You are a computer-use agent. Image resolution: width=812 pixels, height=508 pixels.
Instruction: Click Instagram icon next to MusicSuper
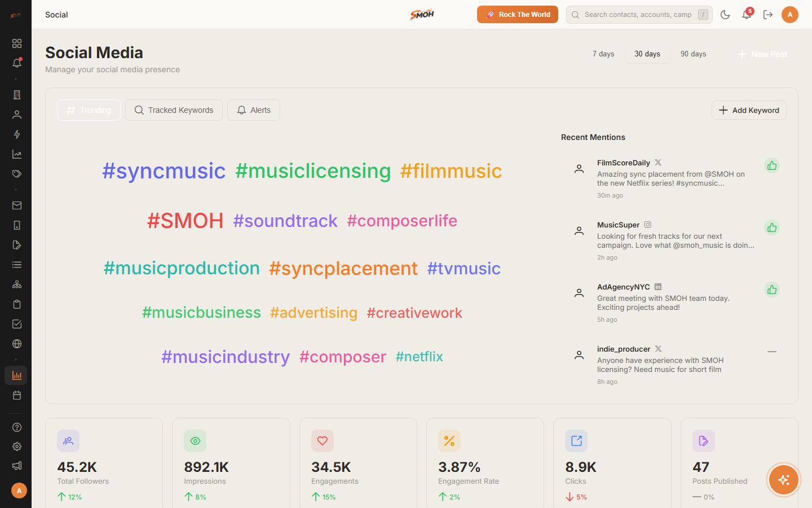pyautogui.click(x=647, y=225)
